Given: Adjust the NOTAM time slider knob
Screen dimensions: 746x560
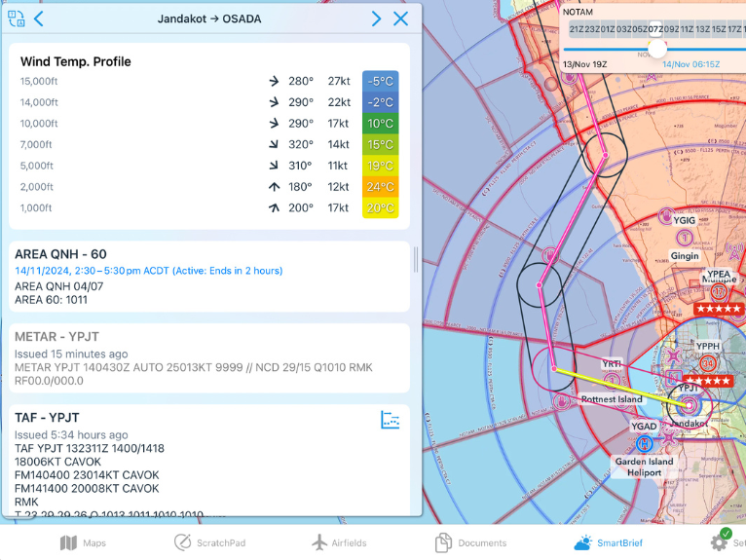Looking at the screenshot, I should (657, 49).
